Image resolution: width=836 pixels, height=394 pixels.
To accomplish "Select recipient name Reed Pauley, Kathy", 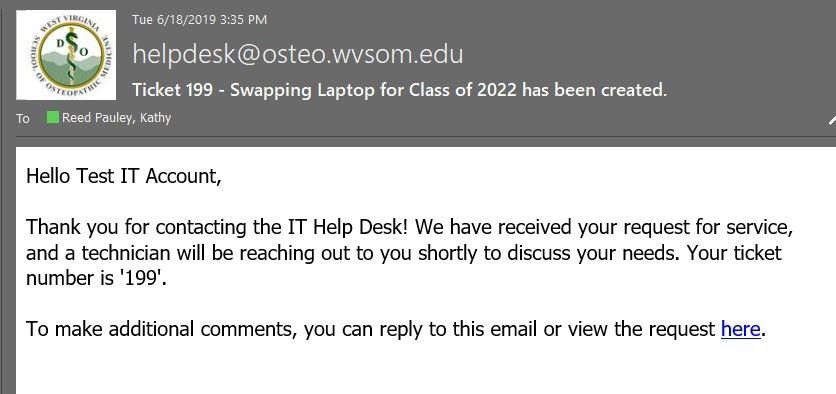I will [x=116, y=118].
